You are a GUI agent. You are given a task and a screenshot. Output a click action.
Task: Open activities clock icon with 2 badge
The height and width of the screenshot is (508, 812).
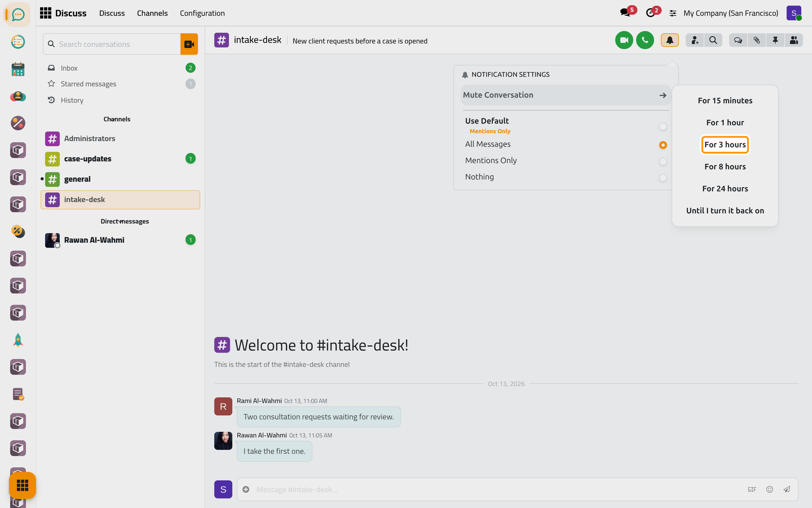(x=652, y=13)
